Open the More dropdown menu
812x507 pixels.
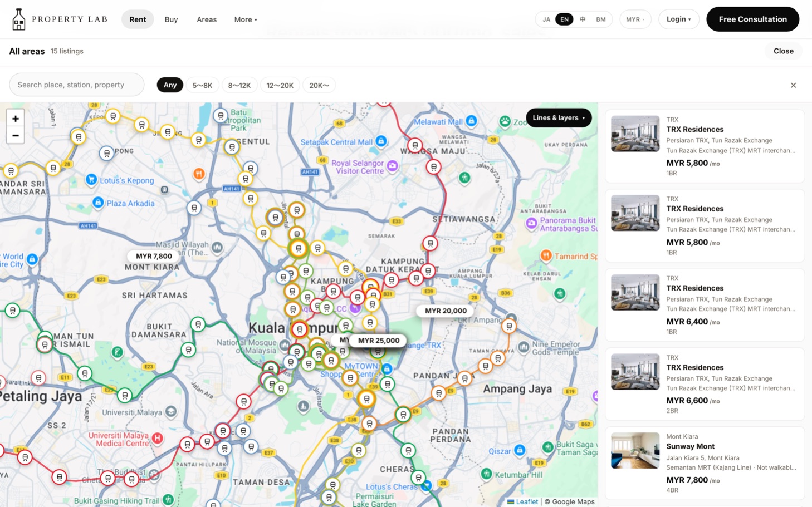[246, 19]
